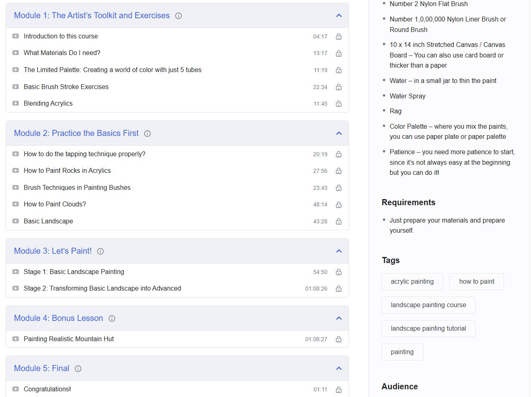The image size is (532, 397).
Task: Click lock icon on How to Paint Clouds
Action: 339,205
